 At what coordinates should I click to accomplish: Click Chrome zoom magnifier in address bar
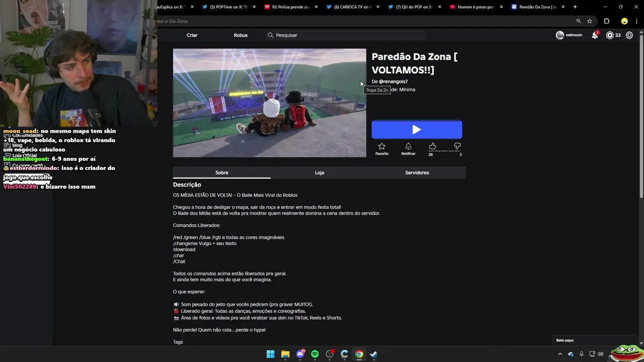click(579, 21)
